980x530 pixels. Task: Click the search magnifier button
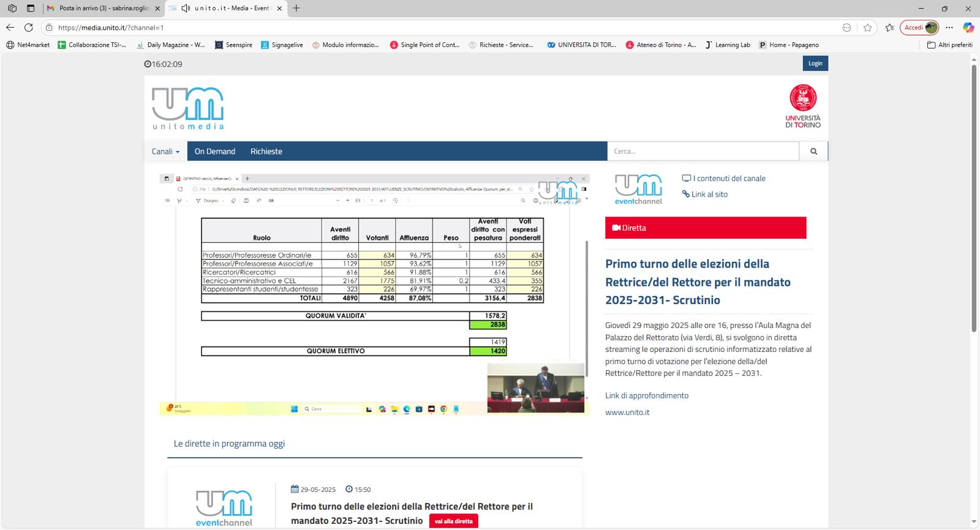(813, 151)
